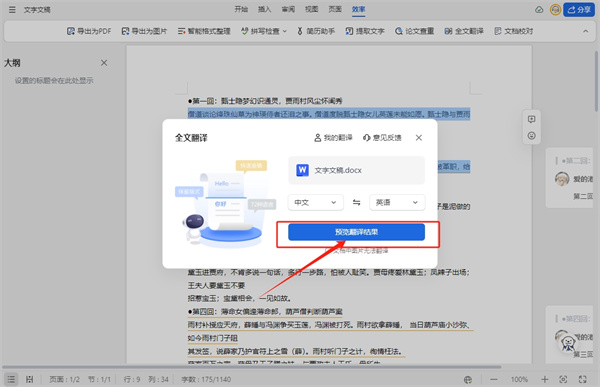This screenshot has width=600, height=387.
Task: Click the 页面: 1/2 page indicator
Action: click(64, 379)
